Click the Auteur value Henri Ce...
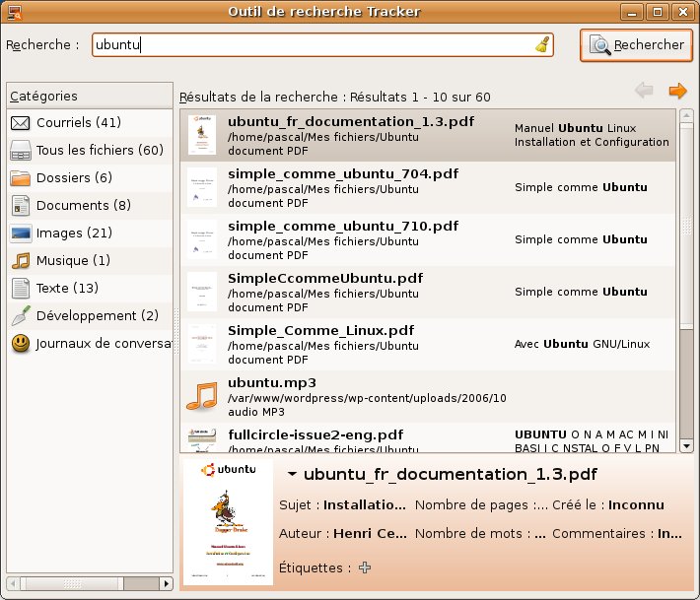Screen dimensions: 700x600 click(x=370, y=534)
